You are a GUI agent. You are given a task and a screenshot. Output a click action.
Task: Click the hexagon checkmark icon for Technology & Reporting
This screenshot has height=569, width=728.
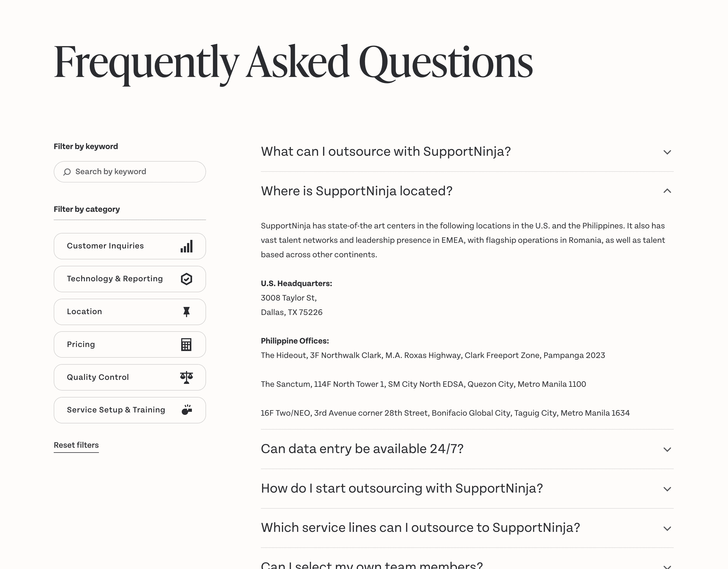pyautogui.click(x=186, y=279)
